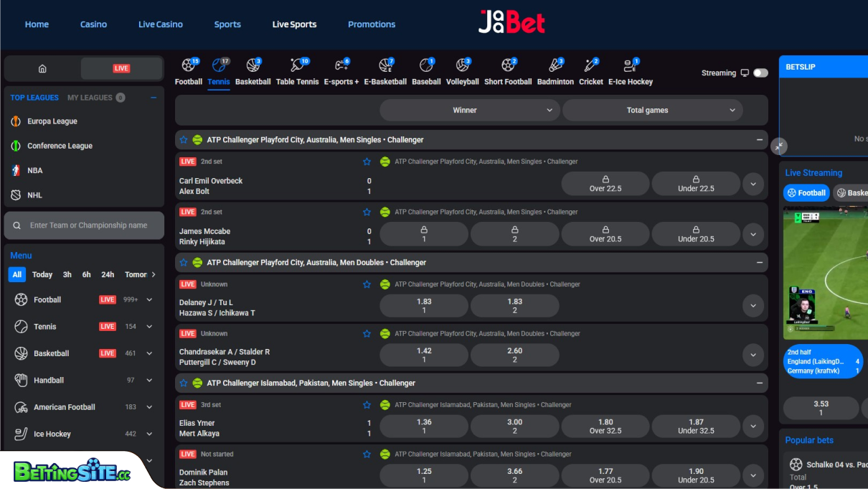Enable the Streaming toggle switch

tap(760, 73)
